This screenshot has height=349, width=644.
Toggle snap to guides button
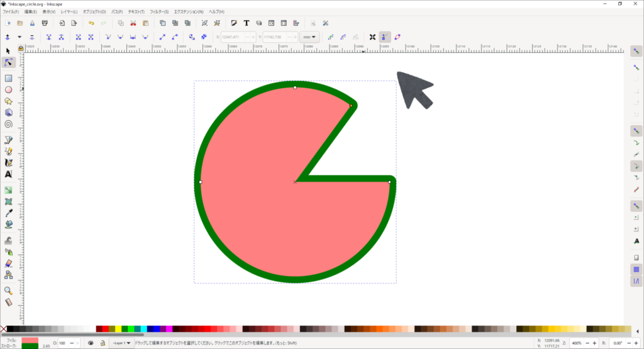[x=636, y=281]
